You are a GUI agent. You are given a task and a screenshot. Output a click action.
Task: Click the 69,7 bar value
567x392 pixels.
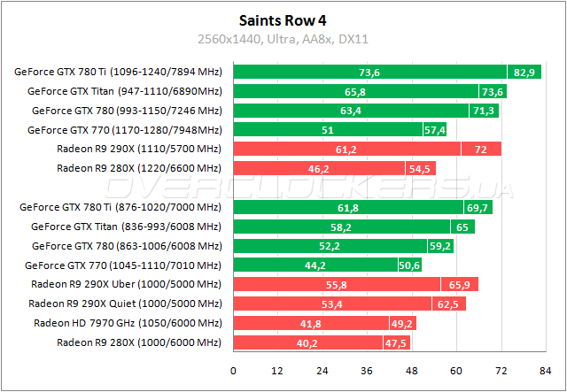coord(478,208)
